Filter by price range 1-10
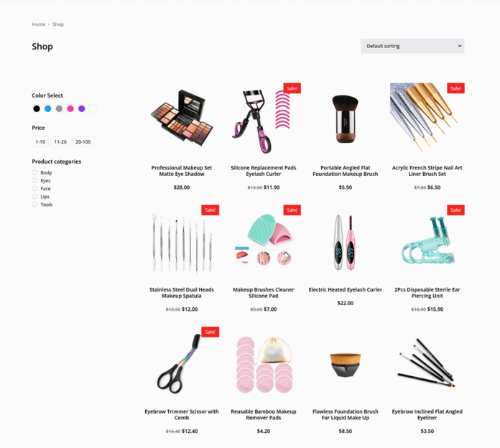The width and height of the screenshot is (500, 448). [40, 141]
